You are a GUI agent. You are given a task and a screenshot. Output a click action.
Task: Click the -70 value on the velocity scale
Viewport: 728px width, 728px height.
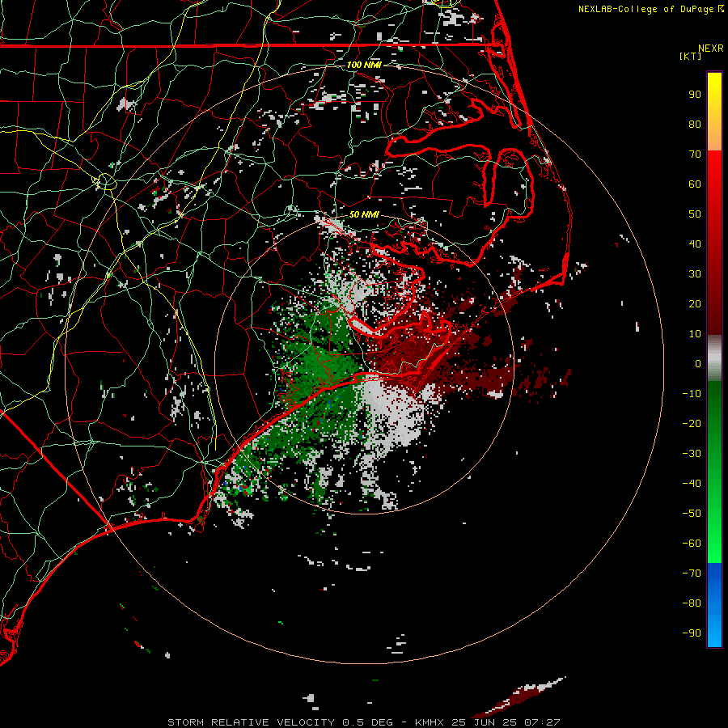pos(692,574)
